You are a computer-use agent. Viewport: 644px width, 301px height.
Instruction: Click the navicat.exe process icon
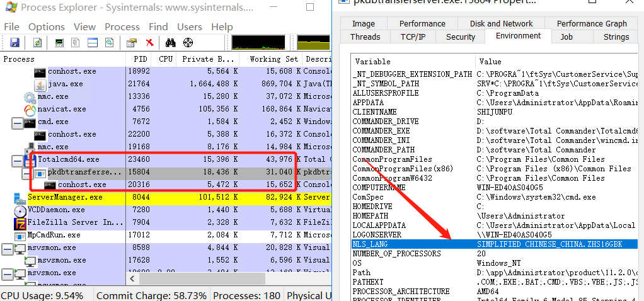click(x=30, y=110)
